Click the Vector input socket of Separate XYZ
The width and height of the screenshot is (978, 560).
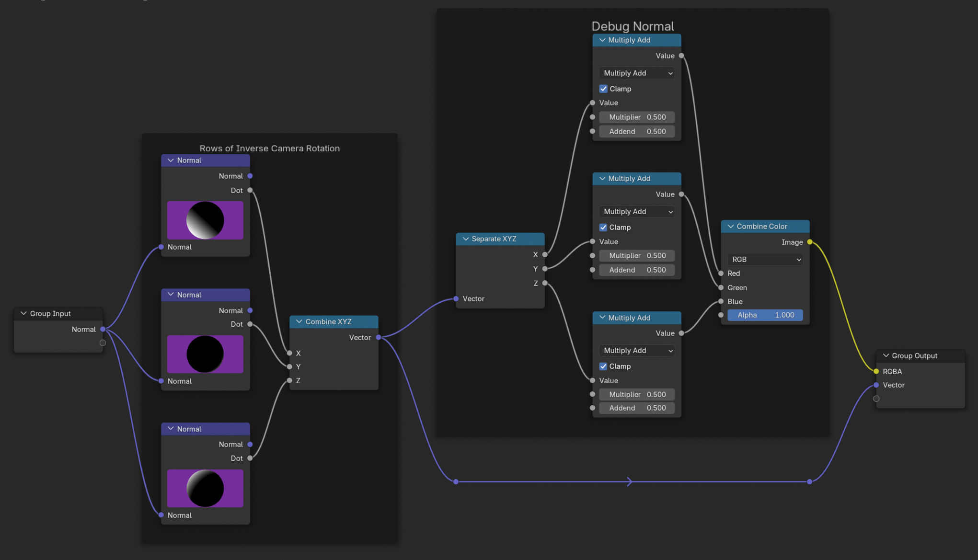[455, 298]
